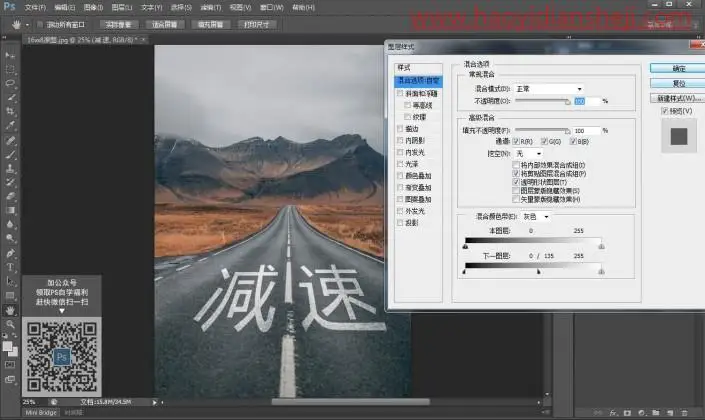
Task: Toggle 滚动所有窗口 checkbox in options bar
Action: click(x=40, y=24)
